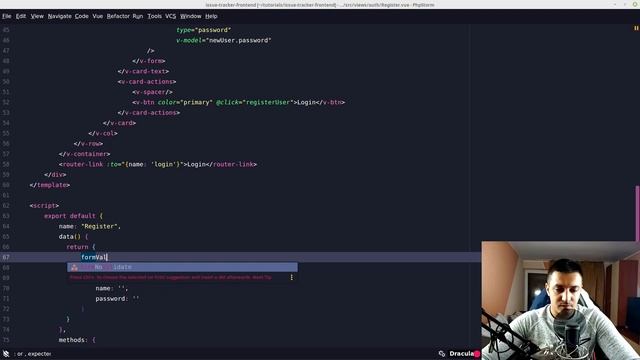Click the closing v-container tag
640x360 pixels.
pos(84,154)
